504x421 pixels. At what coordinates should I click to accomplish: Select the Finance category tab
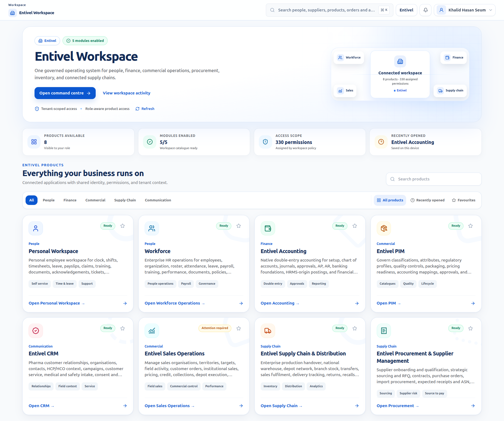coord(70,200)
